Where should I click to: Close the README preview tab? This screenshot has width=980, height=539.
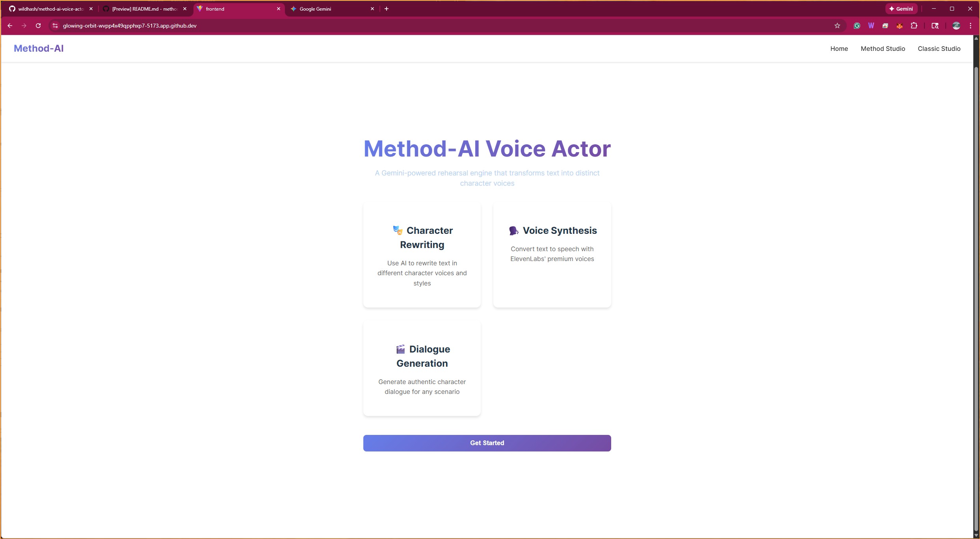coord(185,9)
